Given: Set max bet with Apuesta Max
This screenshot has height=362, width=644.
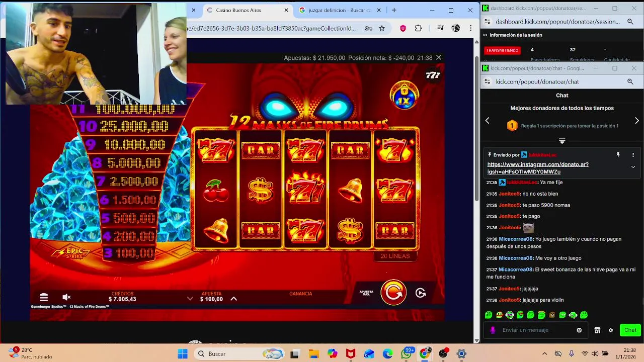Looking at the screenshot, I should 366,293.
